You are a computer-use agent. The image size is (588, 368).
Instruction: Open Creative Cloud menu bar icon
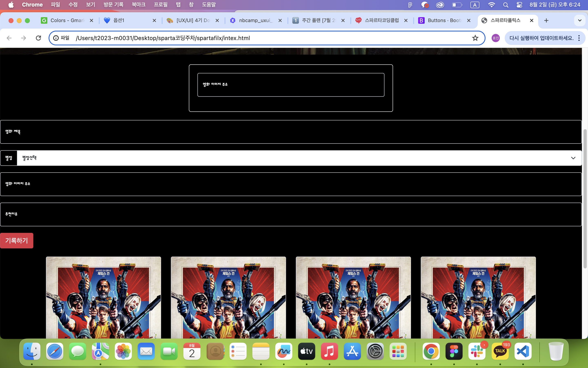440,5
